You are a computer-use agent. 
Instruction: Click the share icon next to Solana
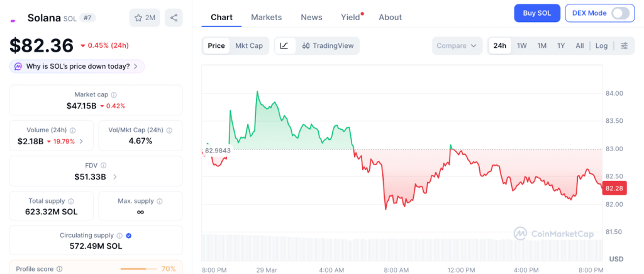pyautogui.click(x=174, y=18)
